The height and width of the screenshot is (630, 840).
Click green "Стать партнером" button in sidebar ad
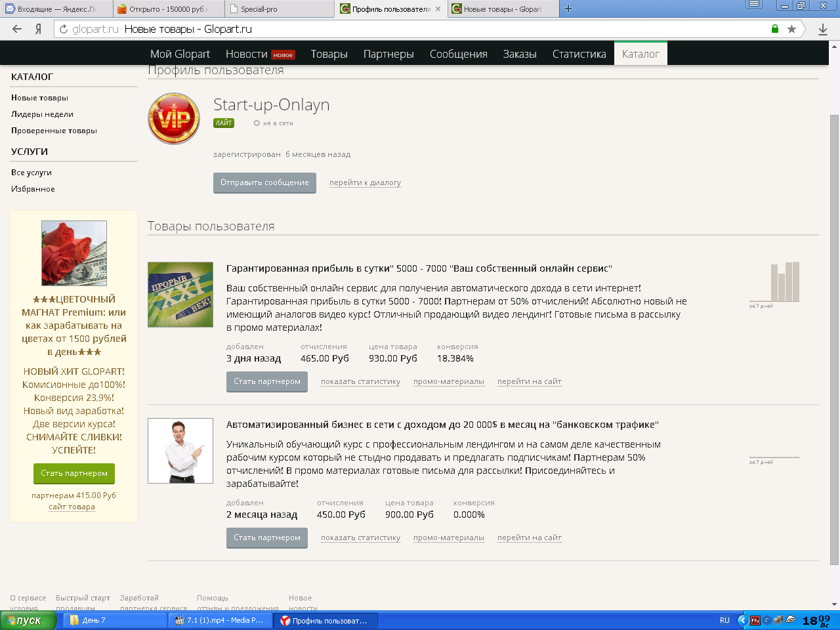point(74,473)
